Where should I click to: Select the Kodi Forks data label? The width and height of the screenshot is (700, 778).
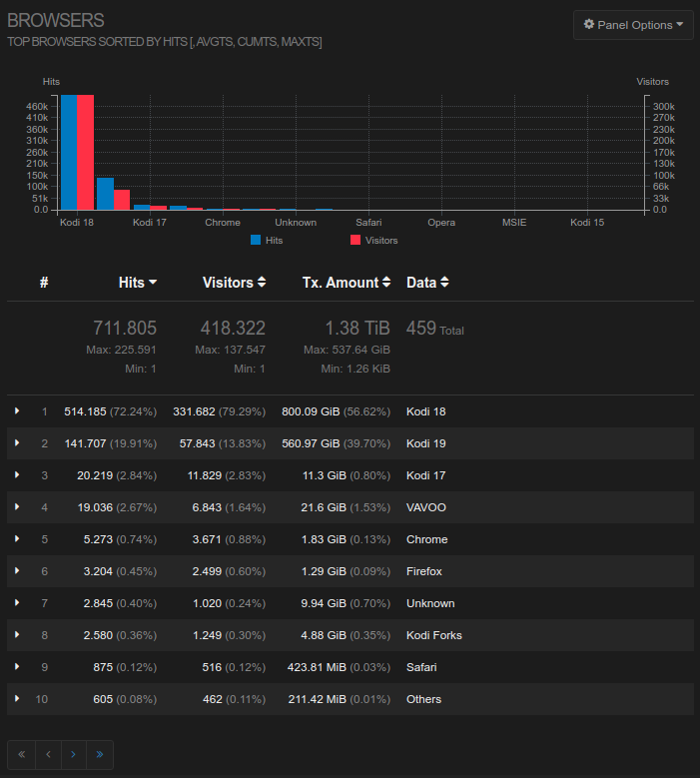pyautogui.click(x=434, y=635)
